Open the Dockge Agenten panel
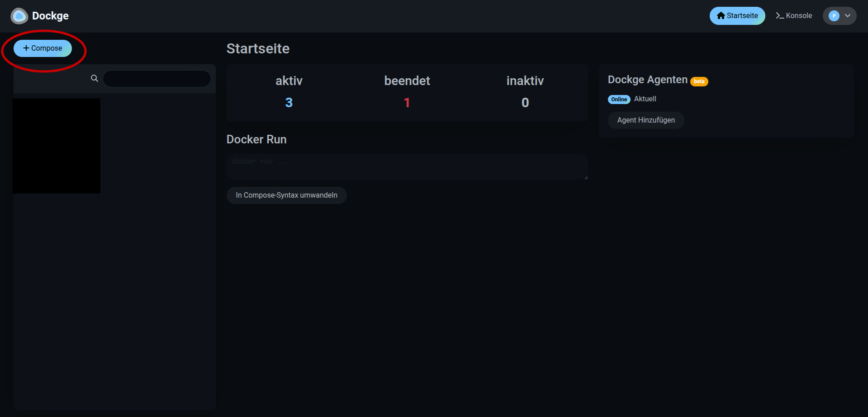 [x=647, y=80]
